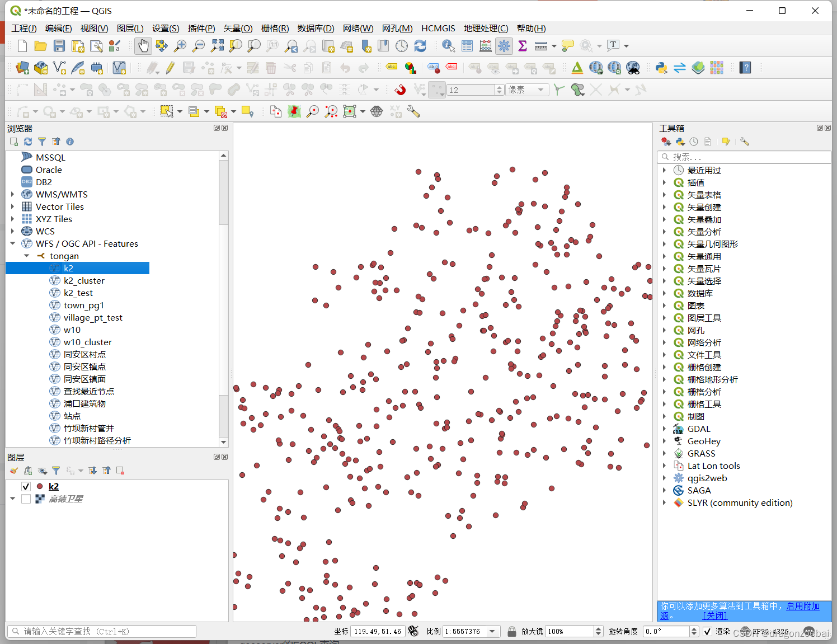Click the Pan Map to Selection icon

tap(162, 46)
